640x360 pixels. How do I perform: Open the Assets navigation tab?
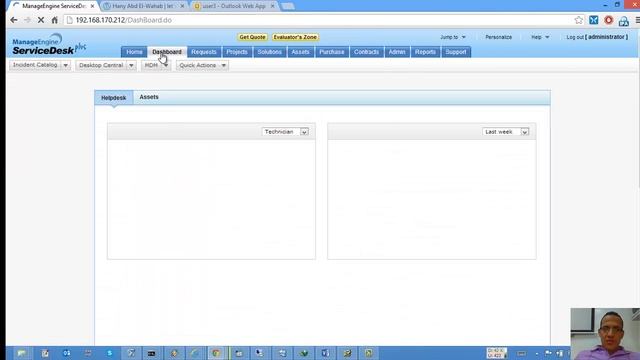pyautogui.click(x=300, y=52)
